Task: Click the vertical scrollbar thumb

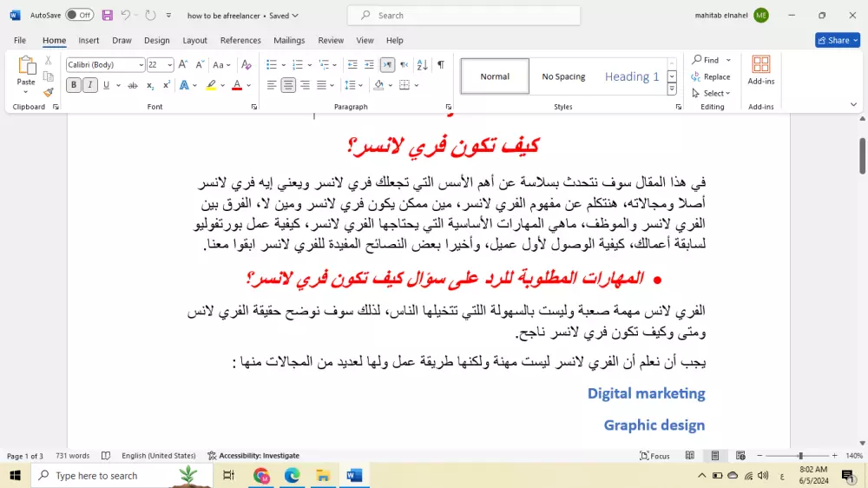Action: pyautogui.click(x=863, y=156)
